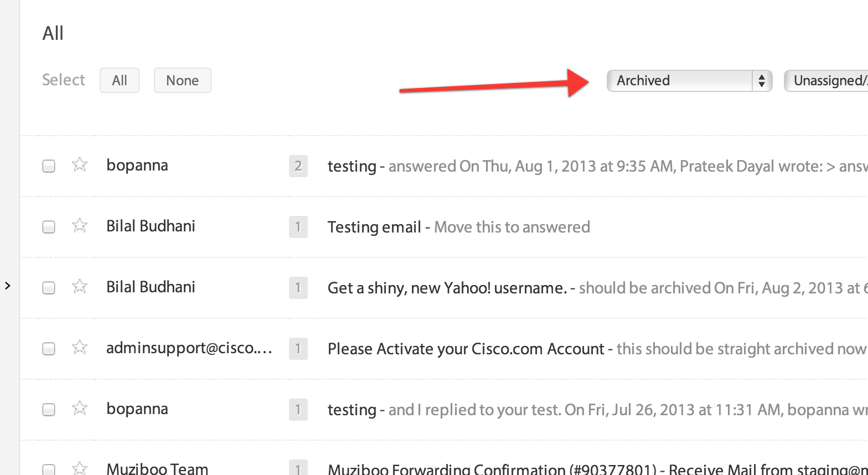Image resolution: width=868 pixels, height=475 pixels.
Task: Open the 'Testing email' conversation
Action: click(374, 227)
